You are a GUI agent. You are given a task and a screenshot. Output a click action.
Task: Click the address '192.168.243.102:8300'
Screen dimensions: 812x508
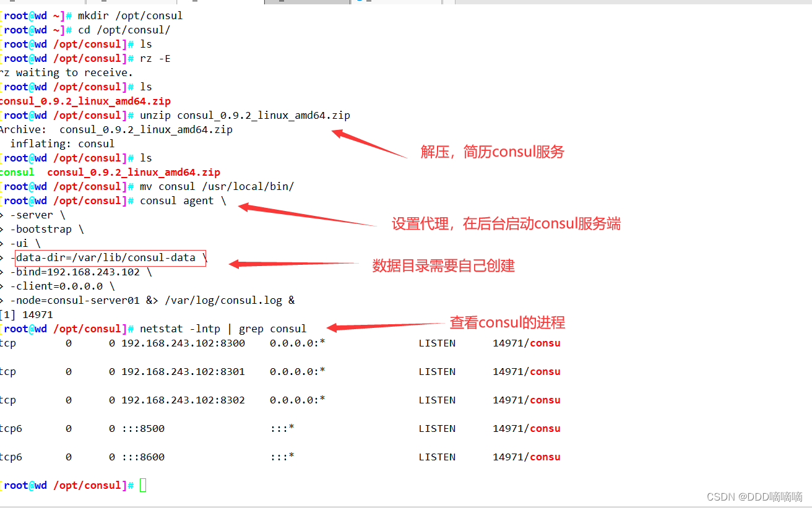(183, 343)
